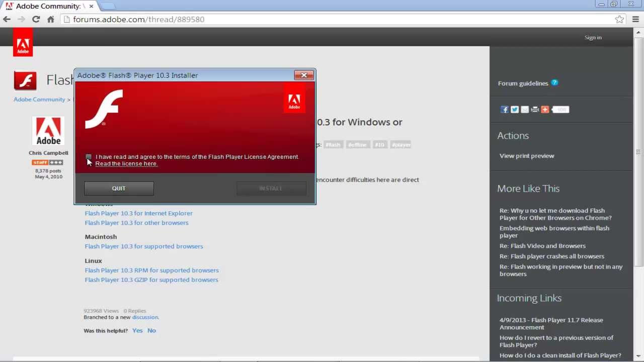Share the thread via Facebook icon
The height and width of the screenshot is (362, 644).
(505, 110)
